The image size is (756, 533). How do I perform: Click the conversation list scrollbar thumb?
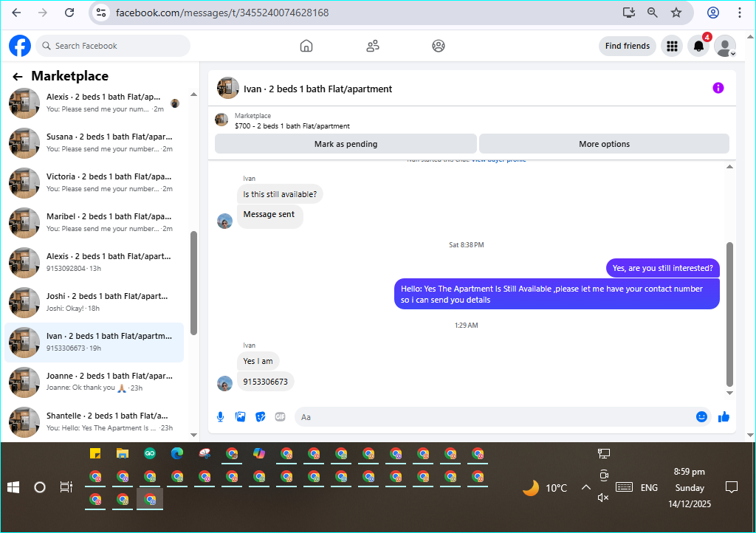[x=194, y=283]
